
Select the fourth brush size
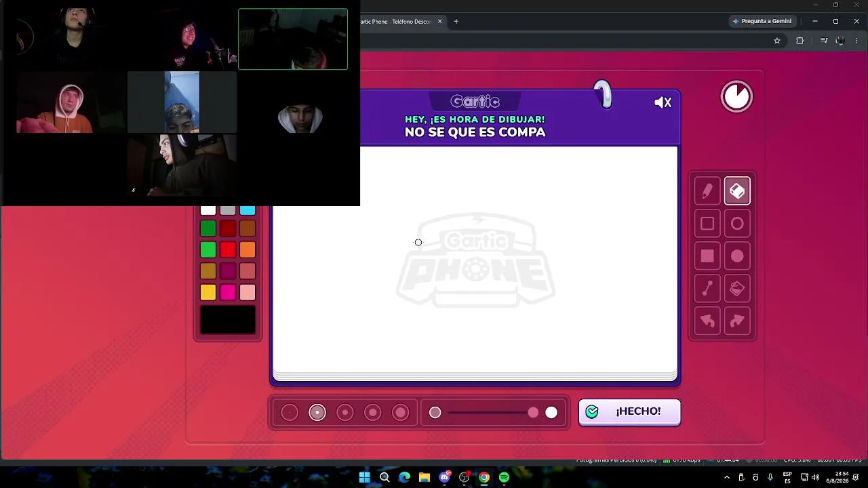[373, 412]
